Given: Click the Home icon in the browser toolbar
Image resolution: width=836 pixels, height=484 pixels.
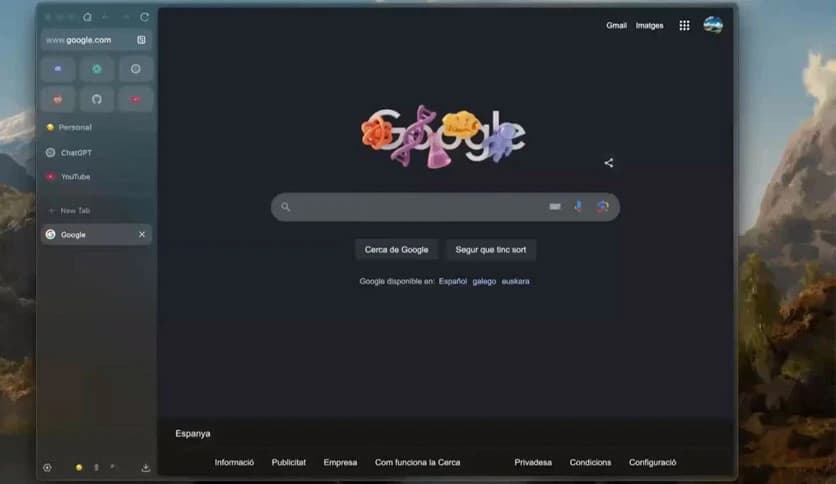Looking at the screenshot, I should (x=87, y=17).
